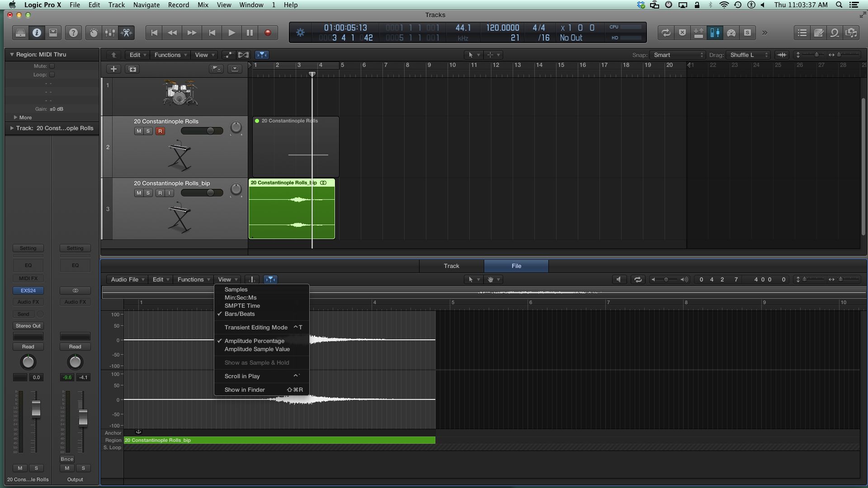Viewport: 868px width, 488px height.
Task: Click audio editor Prelisten speaker button
Action: coord(619,279)
